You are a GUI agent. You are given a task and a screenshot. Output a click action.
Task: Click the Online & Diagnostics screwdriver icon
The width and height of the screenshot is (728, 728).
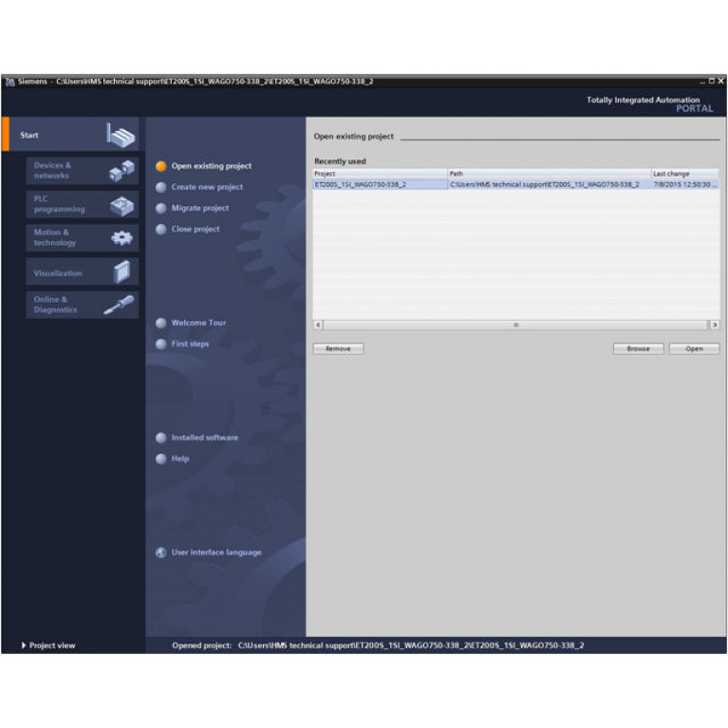[119, 305]
